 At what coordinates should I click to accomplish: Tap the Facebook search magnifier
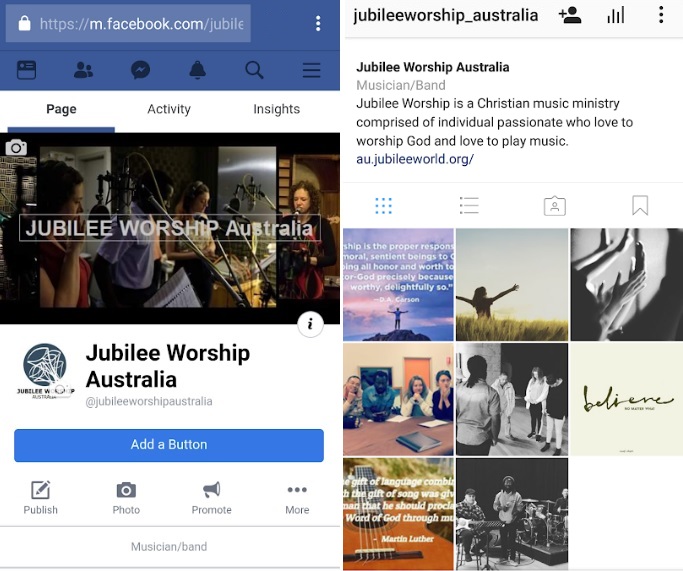click(x=254, y=70)
